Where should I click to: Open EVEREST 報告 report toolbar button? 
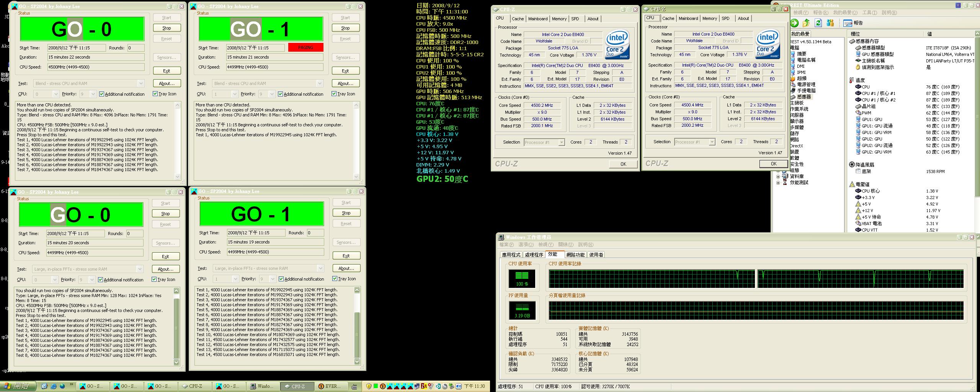point(853,23)
